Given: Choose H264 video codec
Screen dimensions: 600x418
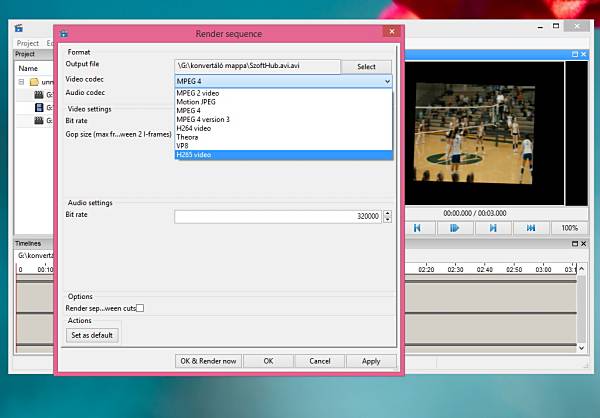Looking at the screenshot, I should [x=284, y=128].
